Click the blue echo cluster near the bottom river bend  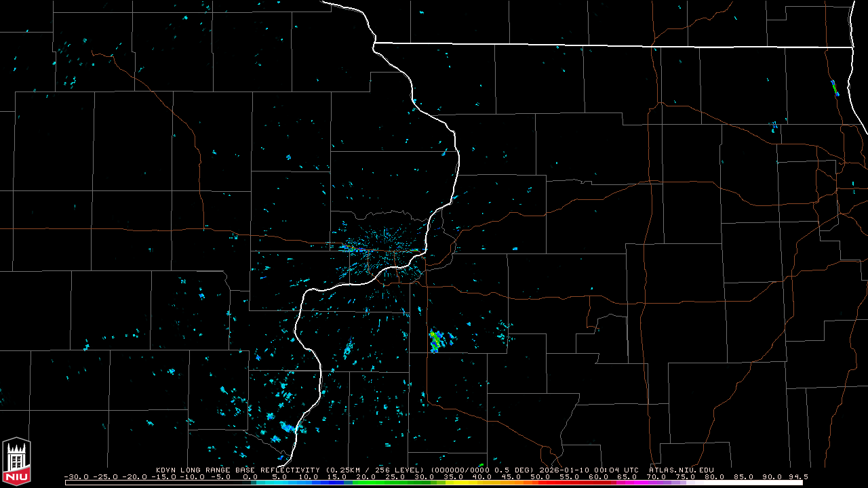coord(288,427)
